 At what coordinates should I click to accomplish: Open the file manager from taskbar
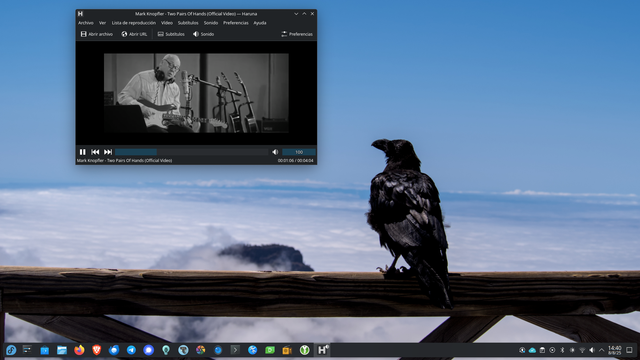pyautogui.click(x=62, y=350)
